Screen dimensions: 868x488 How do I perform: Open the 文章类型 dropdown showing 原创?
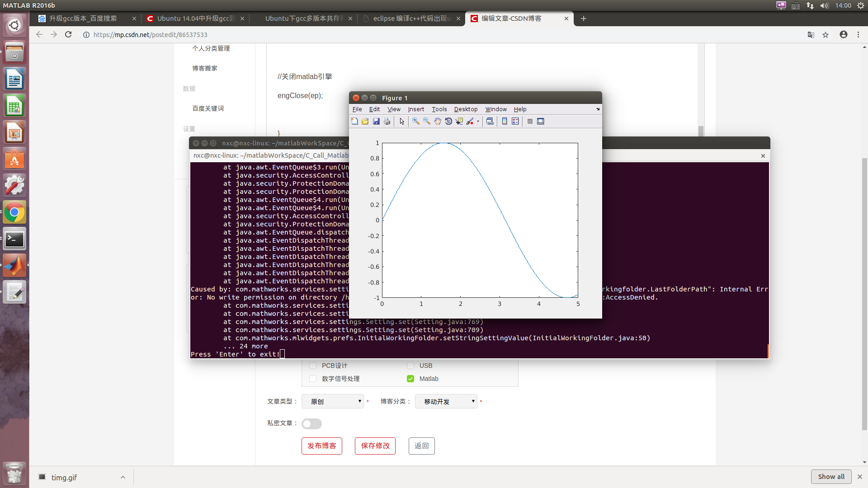point(333,401)
